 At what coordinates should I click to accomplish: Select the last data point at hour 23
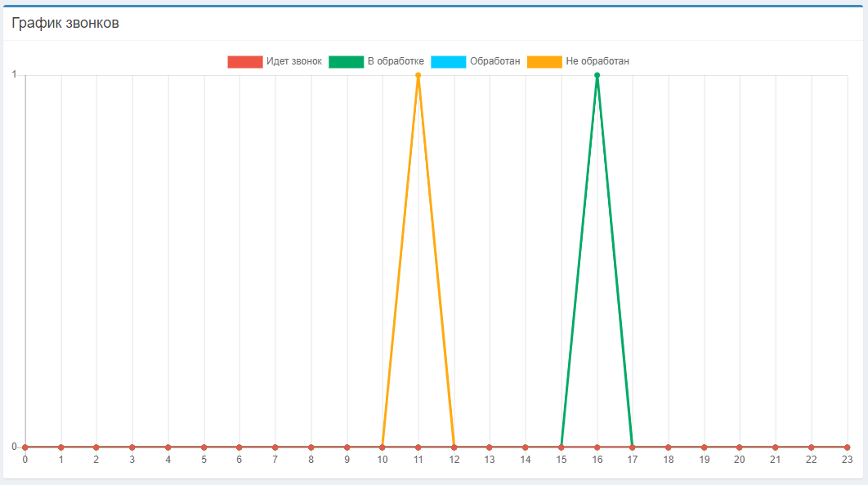(x=847, y=447)
